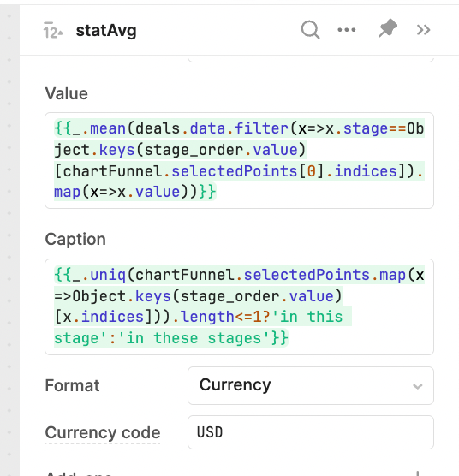Image resolution: width=459 pixels, height=476 pixels.
Task: Click the statistic component type icon
Action: point(52,30)
